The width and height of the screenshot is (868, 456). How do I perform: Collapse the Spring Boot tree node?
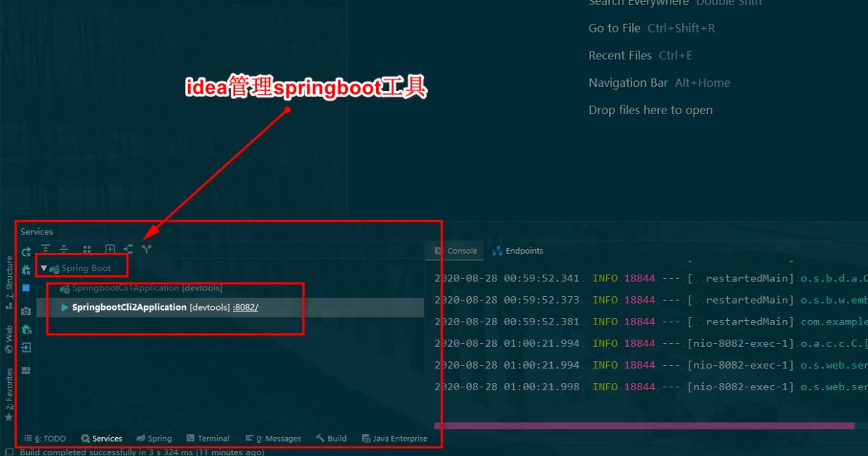43,268
